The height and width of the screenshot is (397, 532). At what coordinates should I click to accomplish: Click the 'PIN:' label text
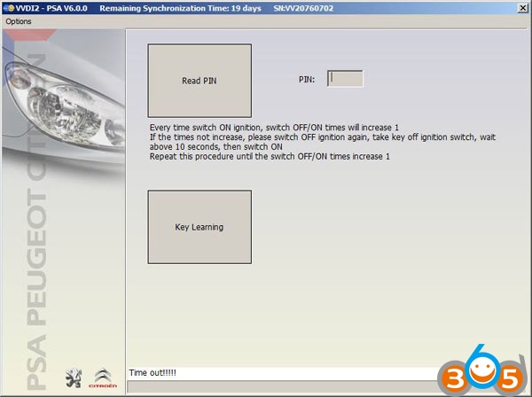click(308, 80)
